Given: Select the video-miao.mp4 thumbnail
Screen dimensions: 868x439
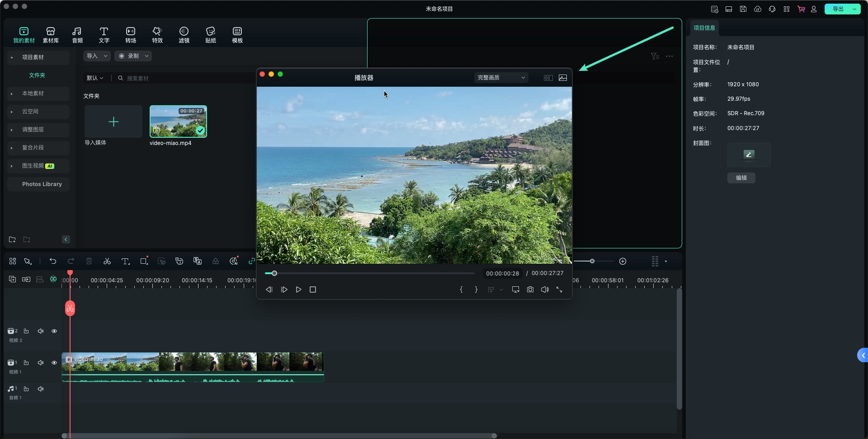Looking at the screenshot, I should pos(178,121).
